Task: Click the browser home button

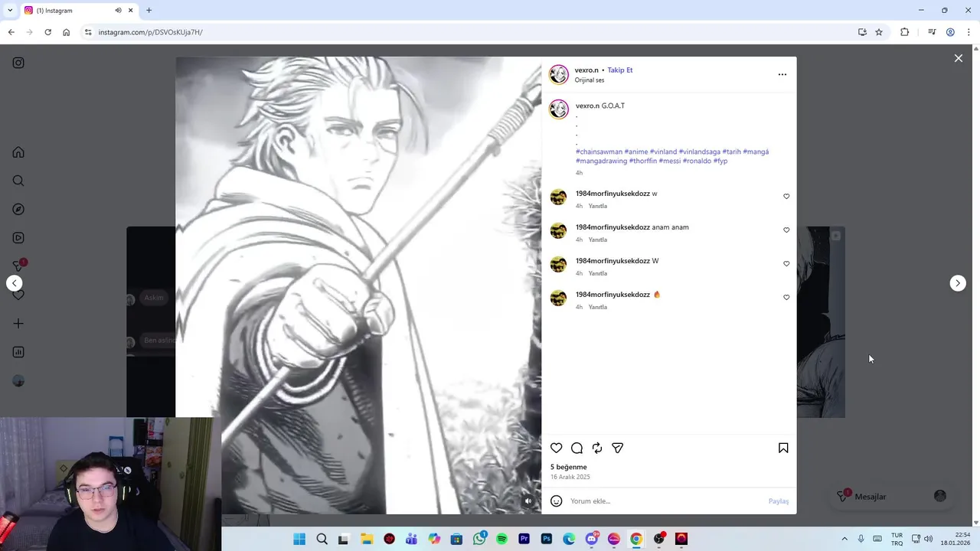Action: (x=66, y=32)
